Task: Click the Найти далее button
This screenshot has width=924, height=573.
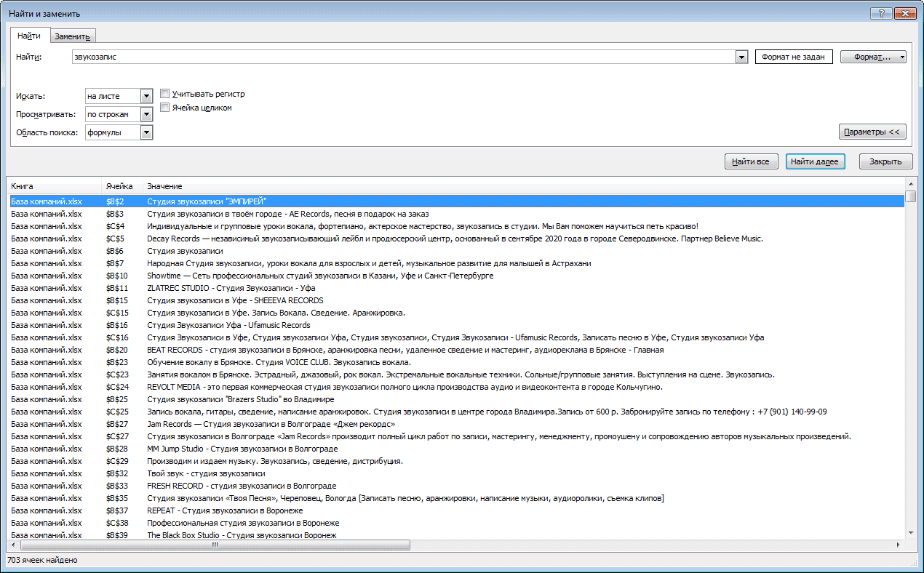Action: 815,161
